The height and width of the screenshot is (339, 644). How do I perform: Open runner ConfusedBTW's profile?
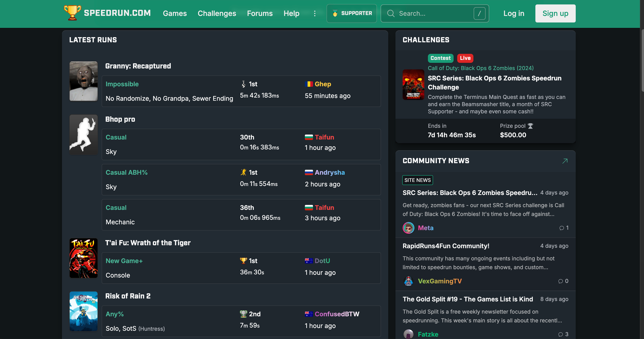337,314
